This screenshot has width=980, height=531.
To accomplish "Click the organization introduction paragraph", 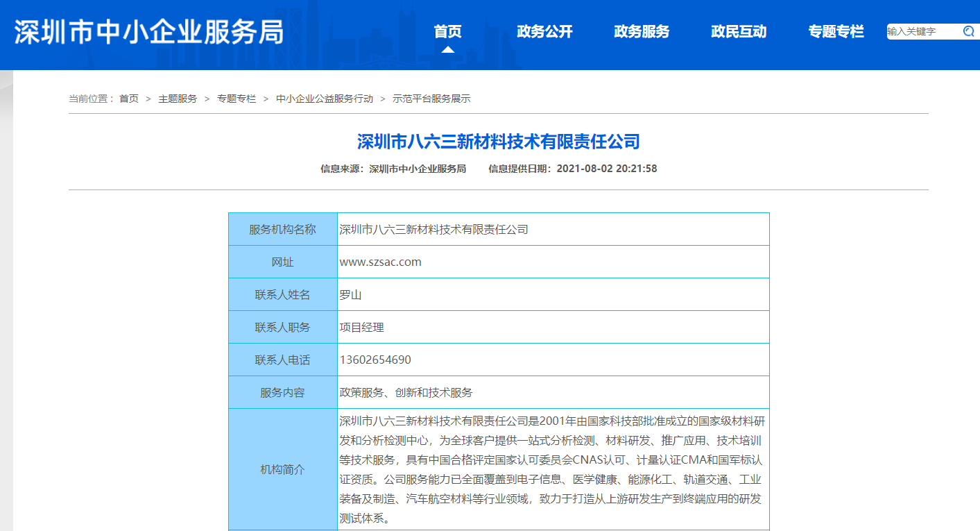I will tap(553, 469).
